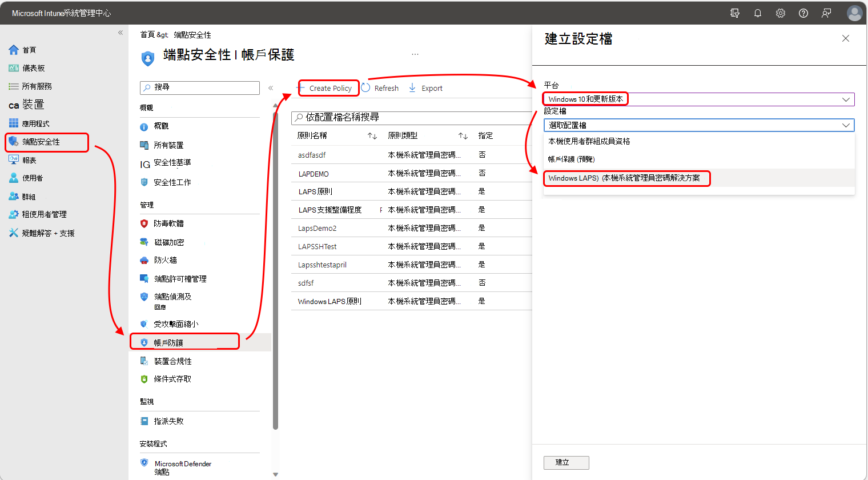Click the 使用者 person icon
Screen dimensions: 868x480
pyautogui.click(x=14, y=178)
